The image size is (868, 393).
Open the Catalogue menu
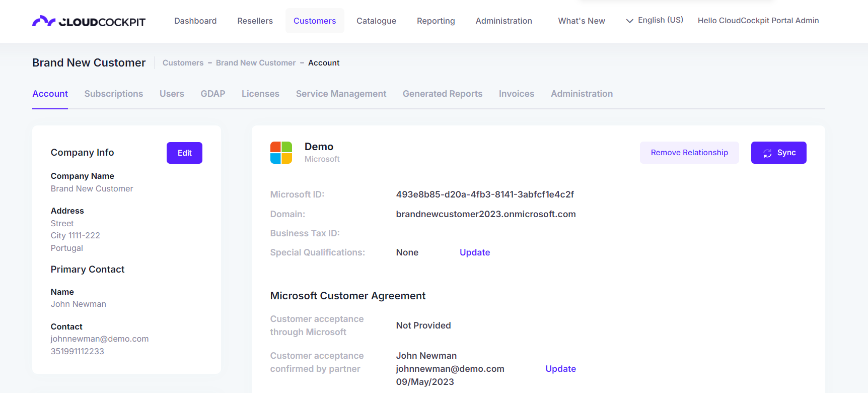tap(377, 21)
